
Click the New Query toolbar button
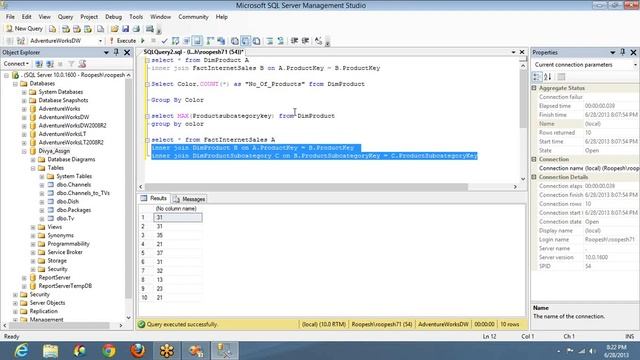pyautogui.click(x=24, y=29)
